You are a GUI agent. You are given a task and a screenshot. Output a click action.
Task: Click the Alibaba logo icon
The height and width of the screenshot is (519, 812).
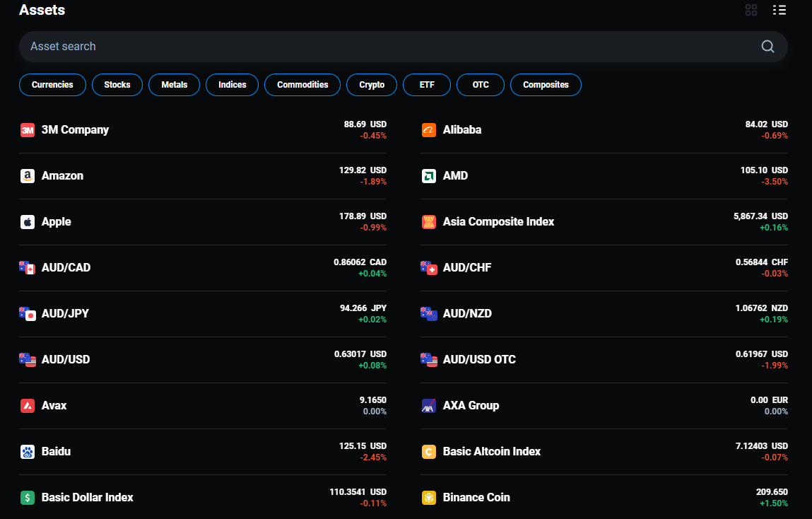click(x=429, y=130)
